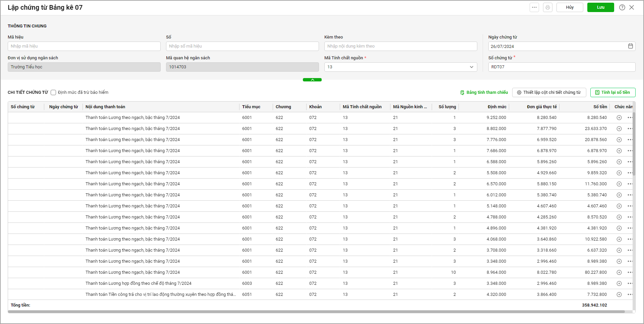Open the three-dots more options in header

534,7
